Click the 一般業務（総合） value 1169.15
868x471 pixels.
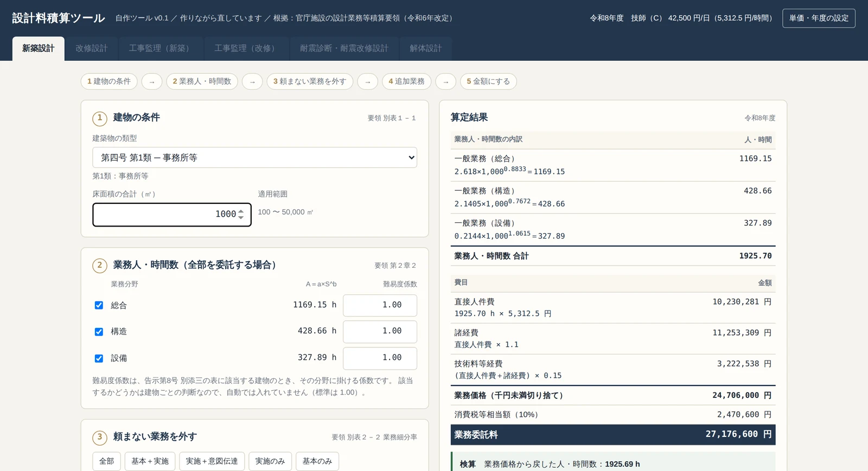(755, 158)
